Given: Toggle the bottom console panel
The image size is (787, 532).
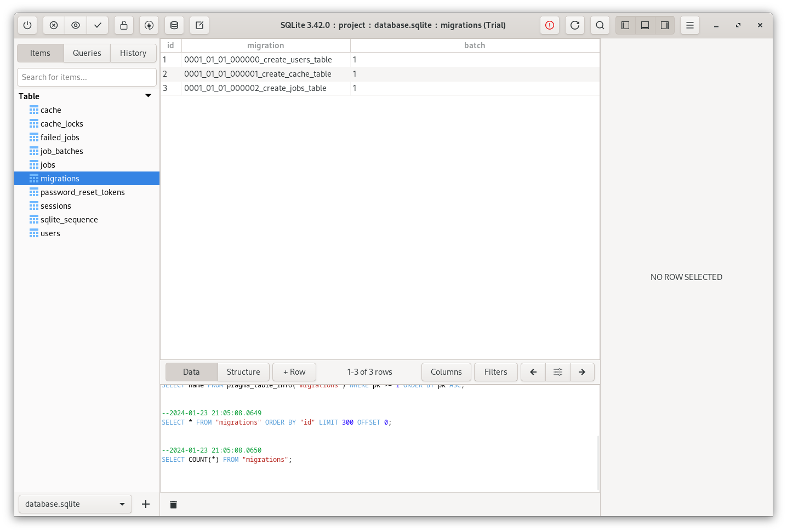Looking at the screenshot, I should pyautogui.click(x=645, y=25).
